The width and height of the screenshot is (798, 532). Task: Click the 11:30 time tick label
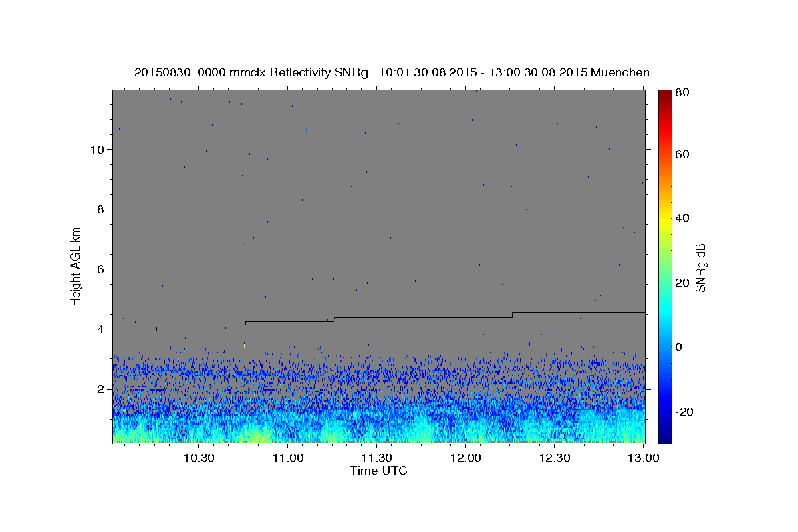click(377, 458)
